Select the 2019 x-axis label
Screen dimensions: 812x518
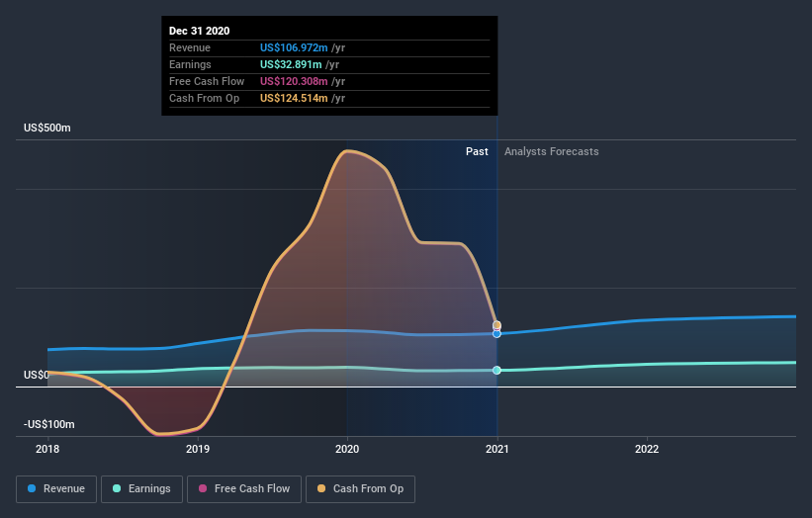pos(197,449)
